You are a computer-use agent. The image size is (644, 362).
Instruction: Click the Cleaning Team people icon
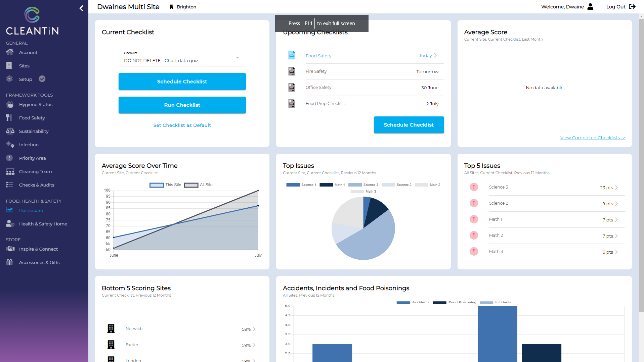[10, 171]
